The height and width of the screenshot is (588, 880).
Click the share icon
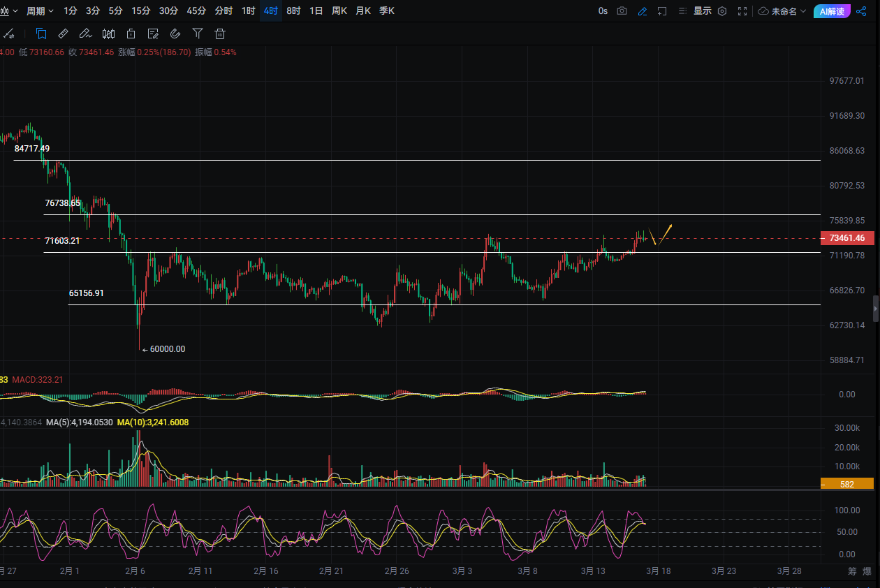861,11
